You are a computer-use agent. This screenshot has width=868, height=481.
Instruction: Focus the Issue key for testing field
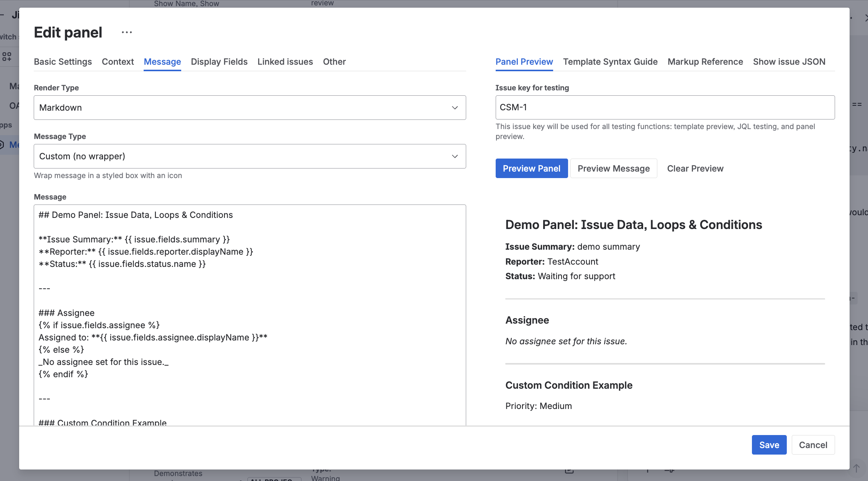click(x=665, y=108)
